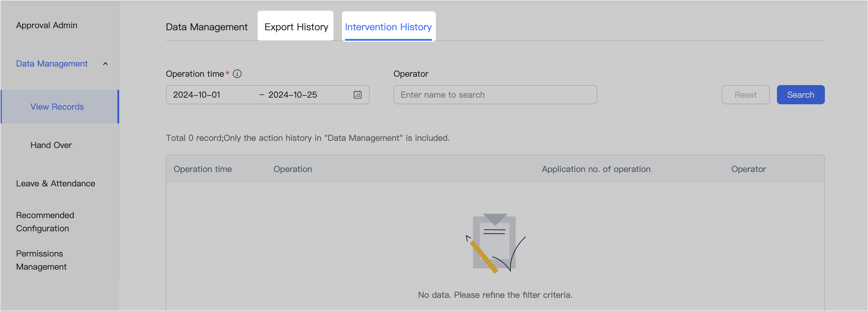Select Approval Admin from the sidebar
The height and width of the screenshot is (311, 868).
[x=46, y=25]
